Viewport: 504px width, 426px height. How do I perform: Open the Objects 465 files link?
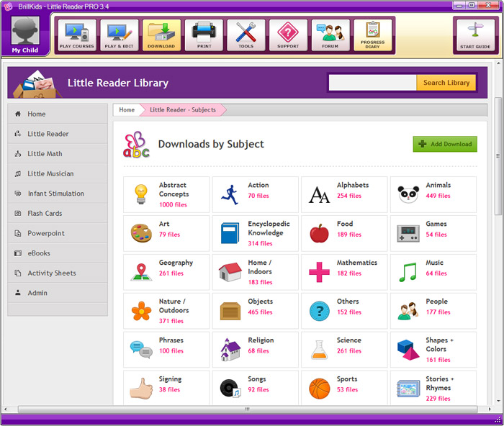(x=260, y=312)
